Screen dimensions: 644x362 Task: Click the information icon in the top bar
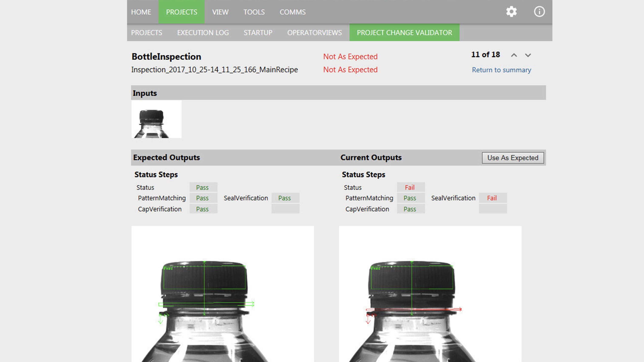tap(539, 11)
